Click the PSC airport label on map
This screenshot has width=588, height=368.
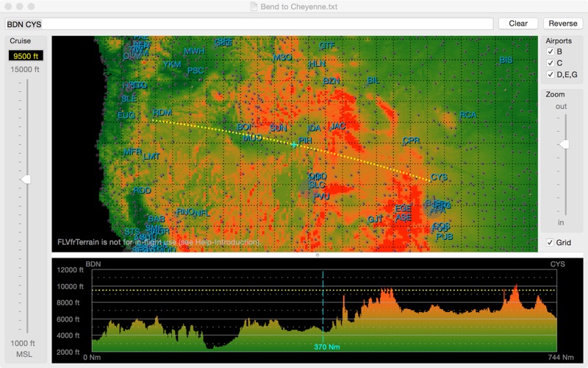(x=196, y=71)
